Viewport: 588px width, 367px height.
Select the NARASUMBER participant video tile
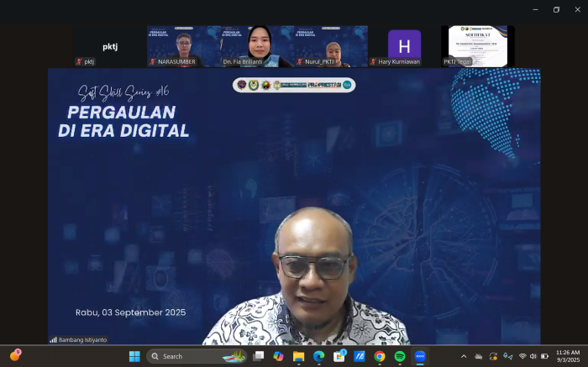[184, 45]
